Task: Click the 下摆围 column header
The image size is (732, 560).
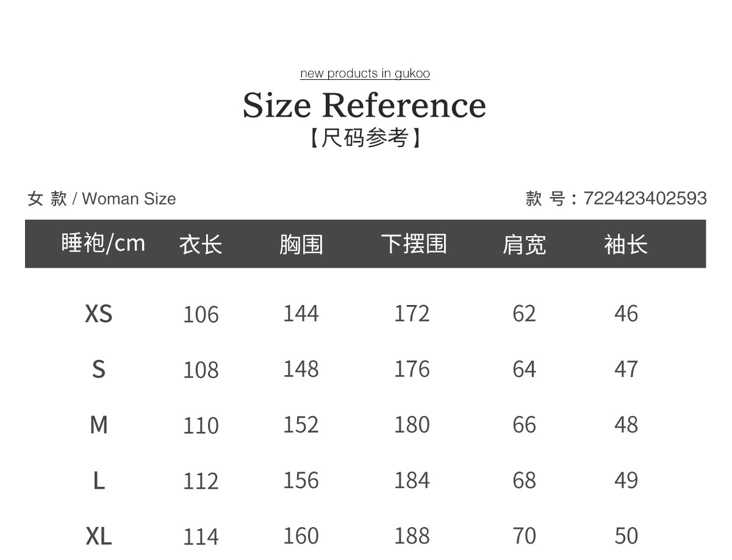Action: tap(414, 244)
